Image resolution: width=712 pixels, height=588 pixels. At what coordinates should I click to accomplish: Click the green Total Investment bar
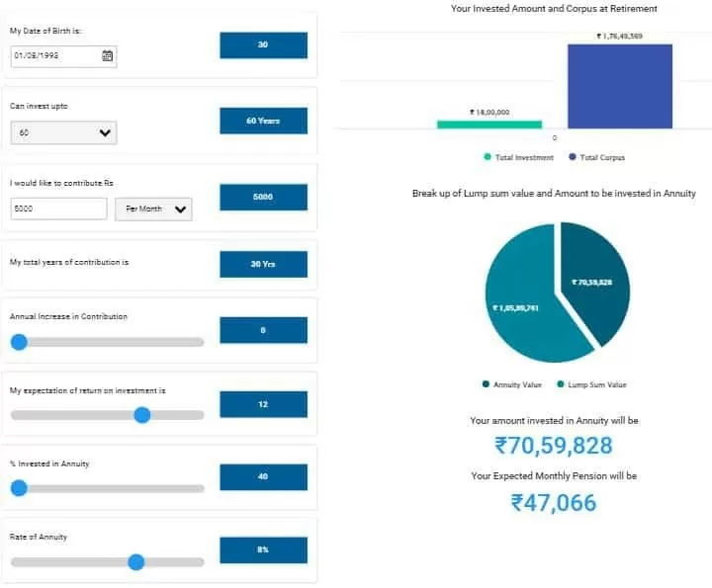pyautogui.click(x=489, y=125)
